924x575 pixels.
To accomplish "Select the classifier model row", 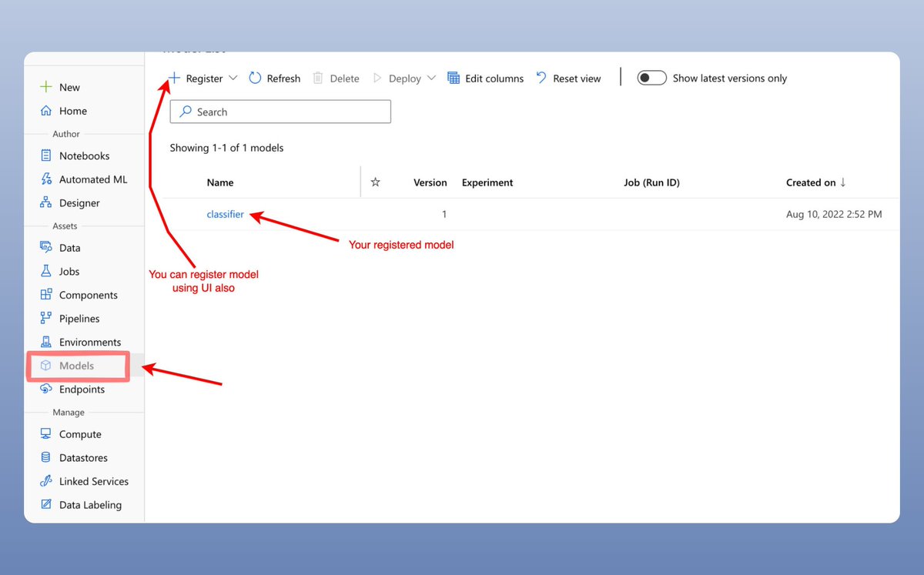I will [x=539, y=214].
